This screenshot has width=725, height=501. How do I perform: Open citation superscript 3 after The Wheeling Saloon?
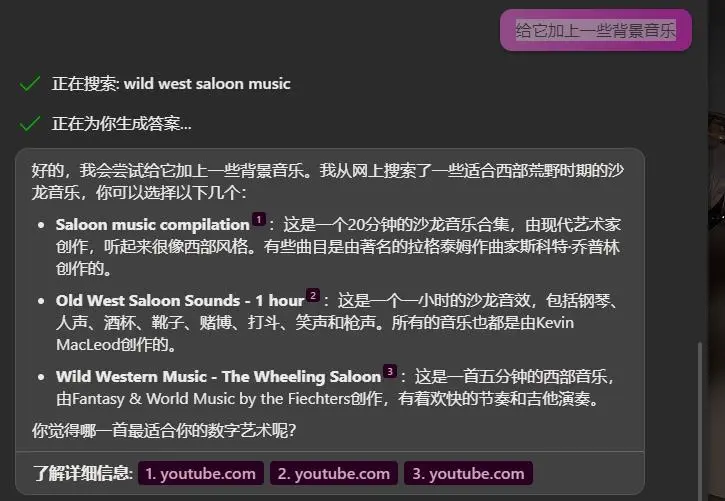(x=390, y=372)
